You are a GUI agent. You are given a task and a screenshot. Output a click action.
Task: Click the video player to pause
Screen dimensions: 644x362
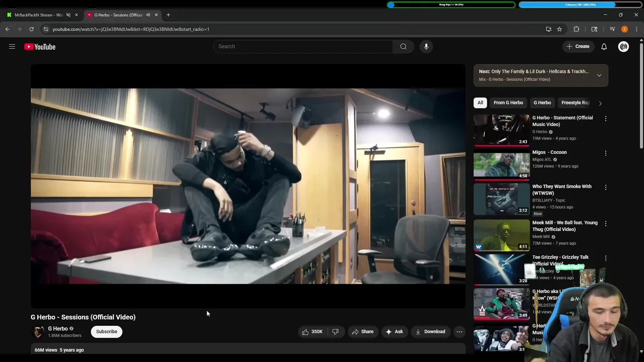tap(248, 186)
